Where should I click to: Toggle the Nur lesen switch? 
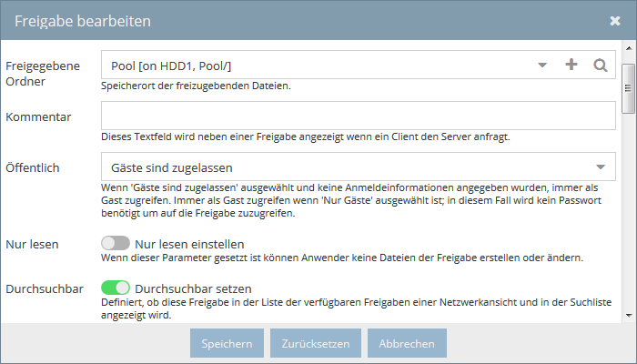click(116, 243)
